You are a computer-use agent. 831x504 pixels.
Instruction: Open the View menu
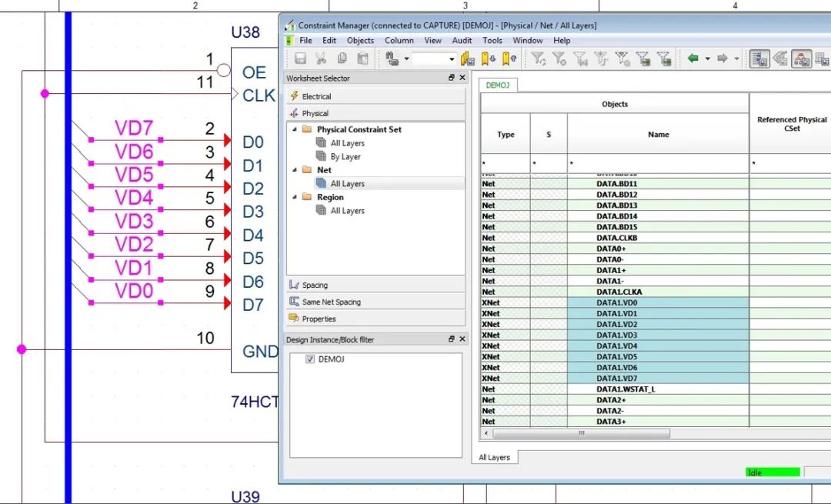432,40
